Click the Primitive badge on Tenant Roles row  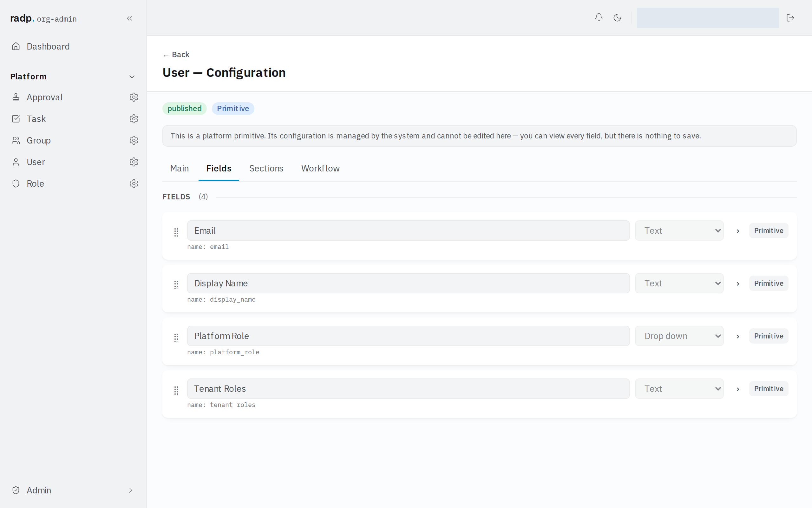tap(768, 389)
